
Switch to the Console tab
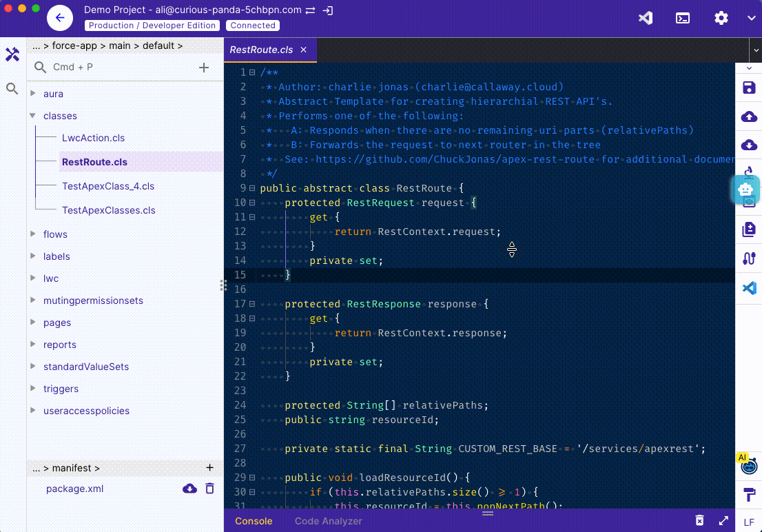click(254, 521)
